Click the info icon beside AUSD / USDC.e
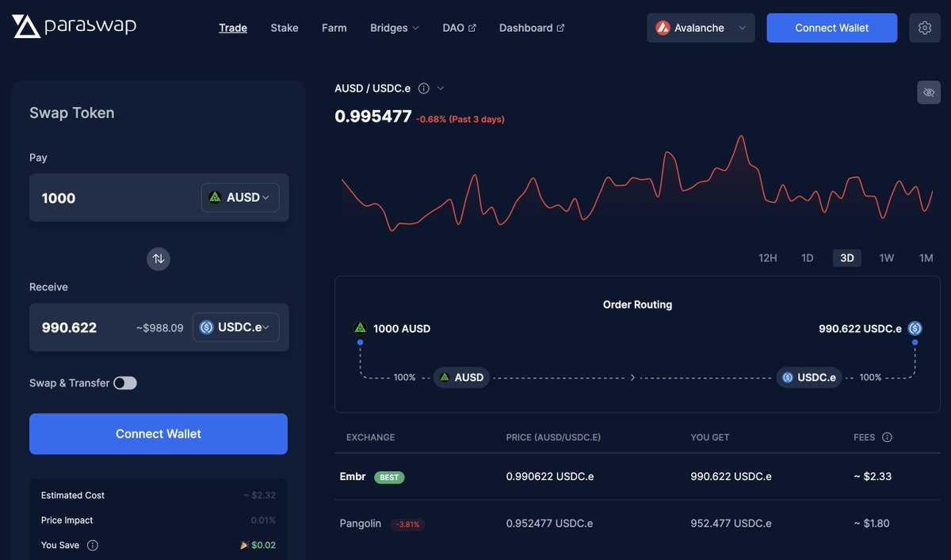The image size is (951, 560). (424, 89)
